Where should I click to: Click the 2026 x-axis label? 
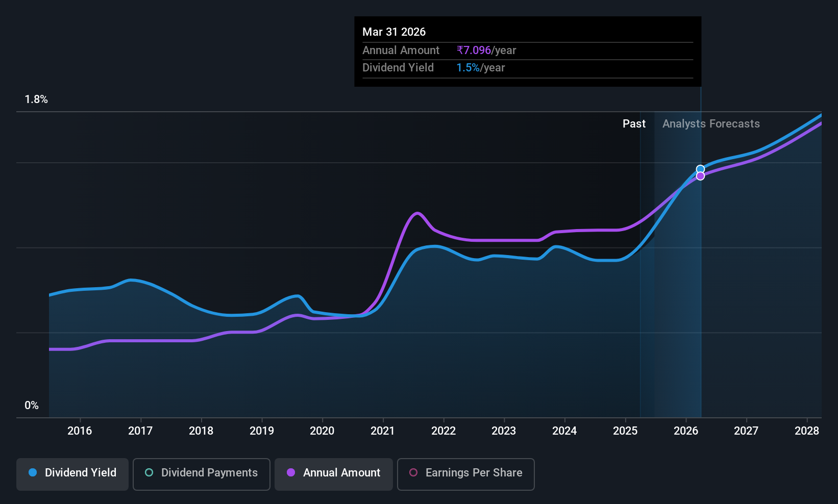(x=686, y=431)
